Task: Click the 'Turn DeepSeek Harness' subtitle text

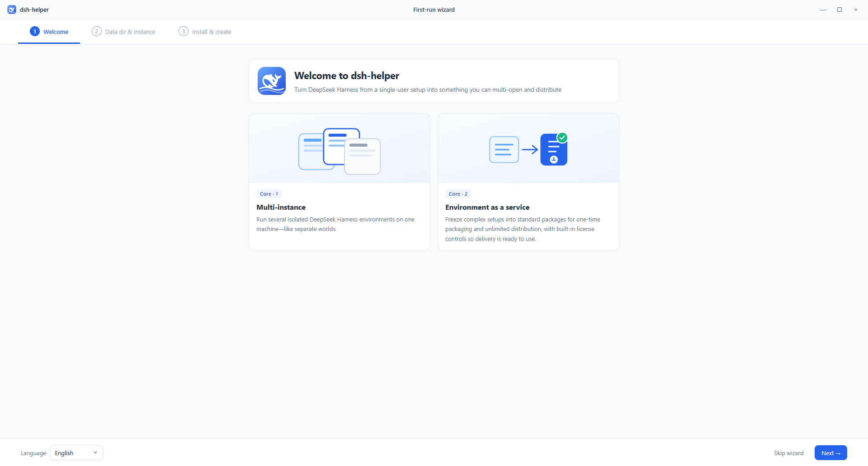Action: click(428, 90)
